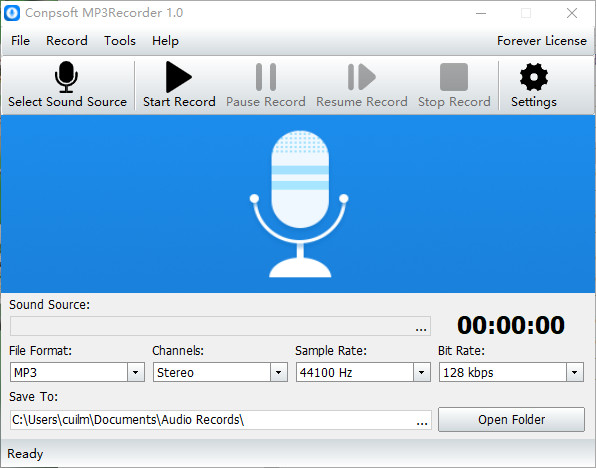
Task: Open the Tools menu
Action: click(120, 41)
